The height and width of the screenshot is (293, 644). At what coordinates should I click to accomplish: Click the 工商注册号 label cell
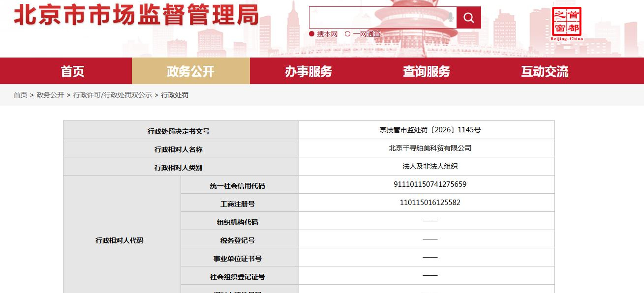pos(240,203)
